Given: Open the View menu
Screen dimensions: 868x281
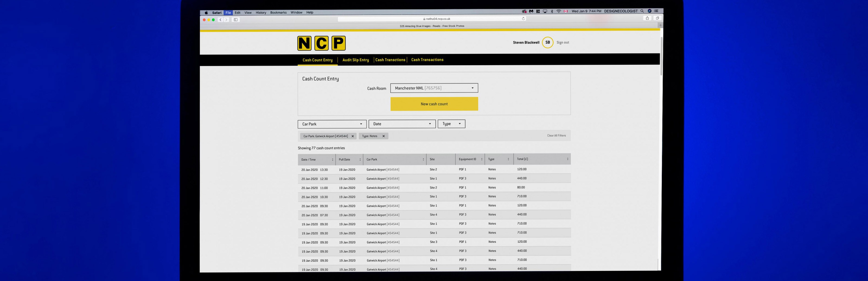Looking at the screenshot, I should click(x=248, y=13).
